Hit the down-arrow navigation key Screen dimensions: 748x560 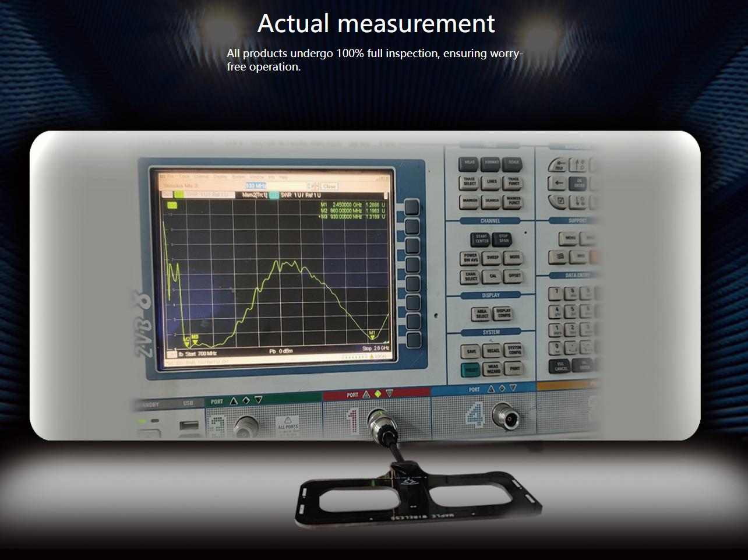(x=579, y=202)
